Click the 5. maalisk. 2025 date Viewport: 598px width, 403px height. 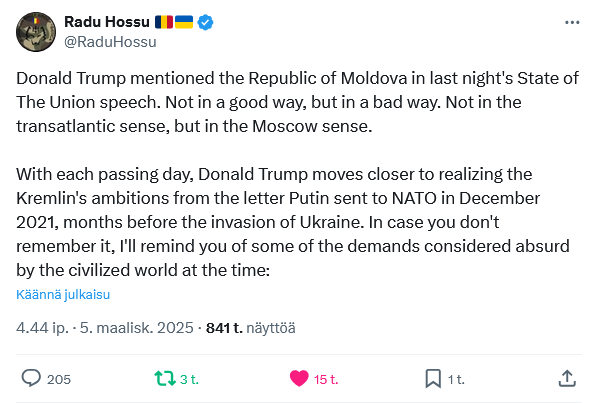click(x=137, y=328)
